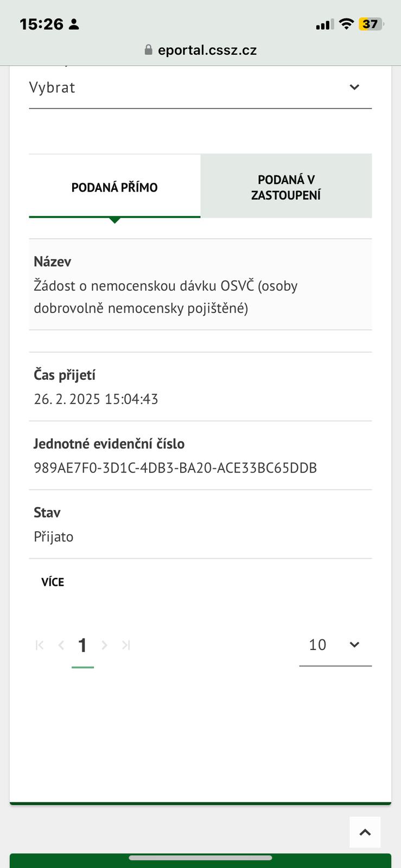401x868 pixels.
Task: Tap the scroll-to-top arrow button
Action: click(x=365, y=832)
